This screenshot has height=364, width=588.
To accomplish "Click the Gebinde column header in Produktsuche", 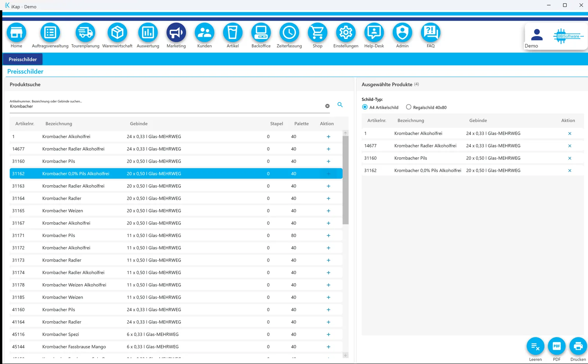I will coord(139,124).
